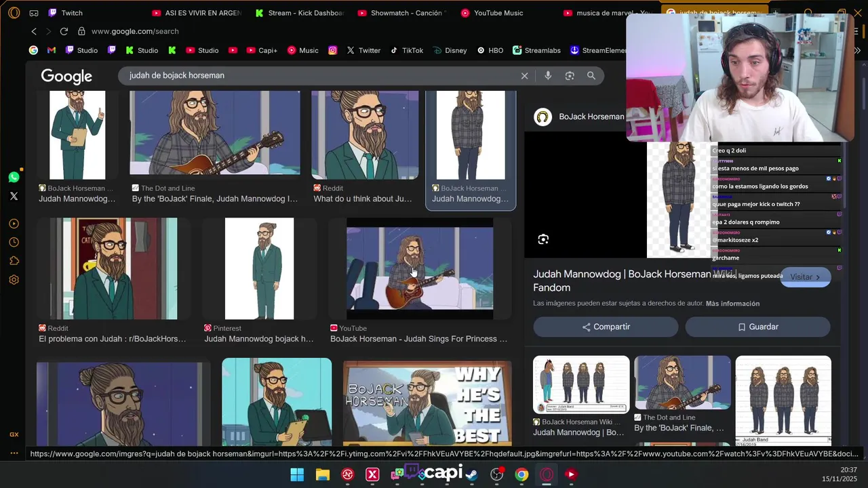868x488 pixels.
Task: Open the TikTok bookmark
Action: [x=406, y=50]
